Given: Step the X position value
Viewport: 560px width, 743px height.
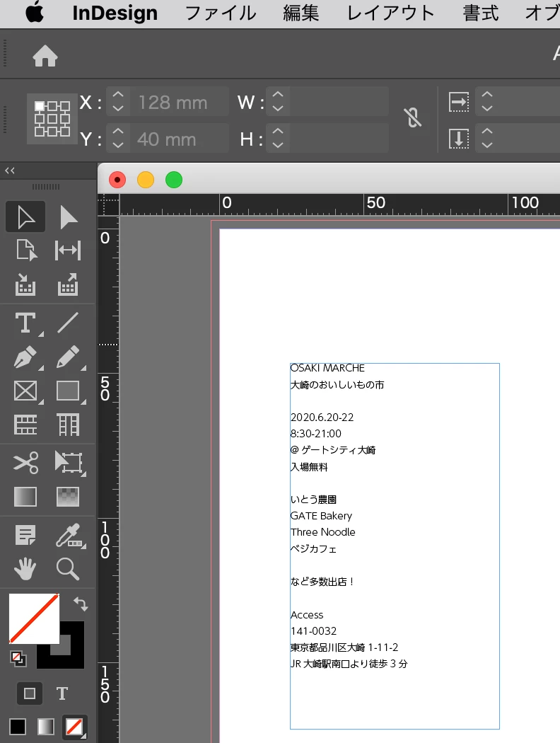Looking at the screenshot, I should (118, 102).
